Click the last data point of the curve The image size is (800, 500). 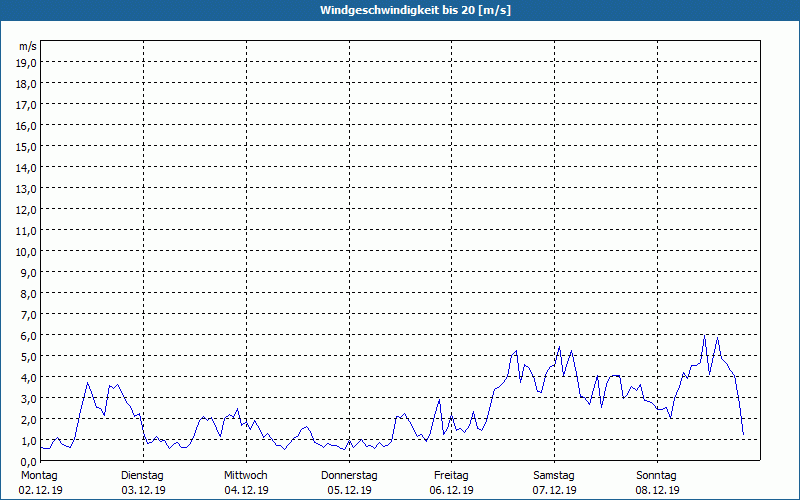[x=743, y=434]
